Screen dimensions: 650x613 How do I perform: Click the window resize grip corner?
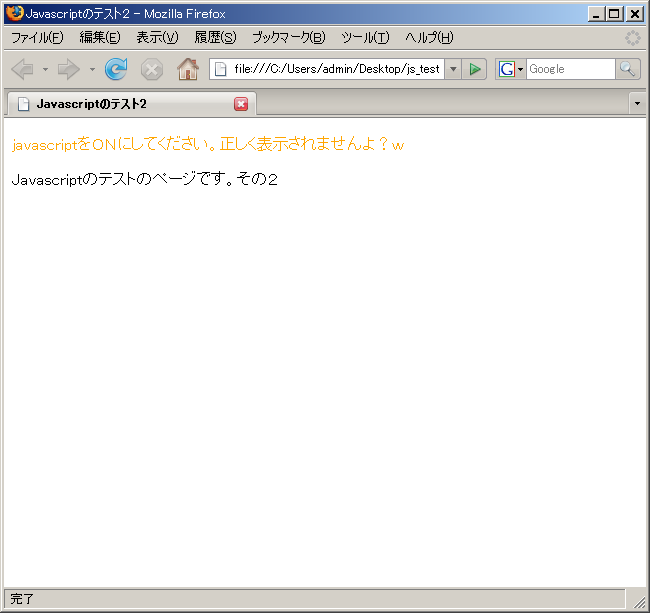(639, 601)
